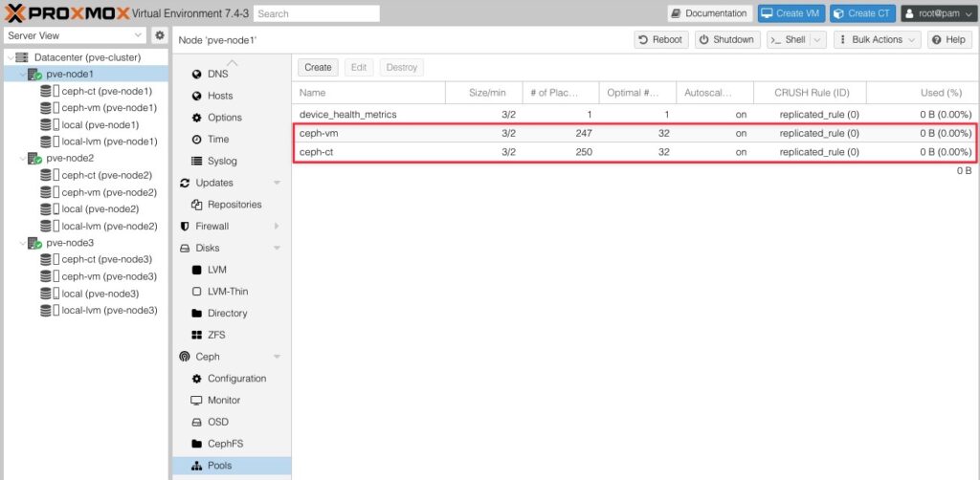
Task: Focus the Search input field
Action: (x=317, y=13)
